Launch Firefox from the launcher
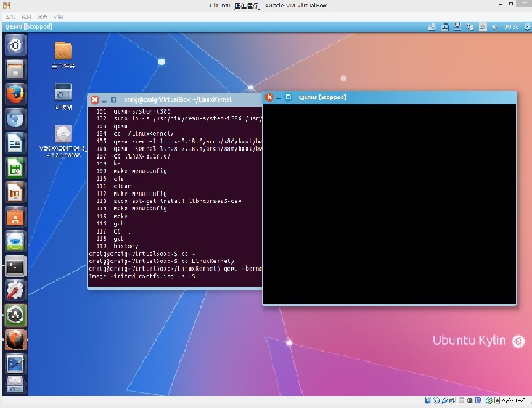Screen dimensions: 532x409 point(15,94)
